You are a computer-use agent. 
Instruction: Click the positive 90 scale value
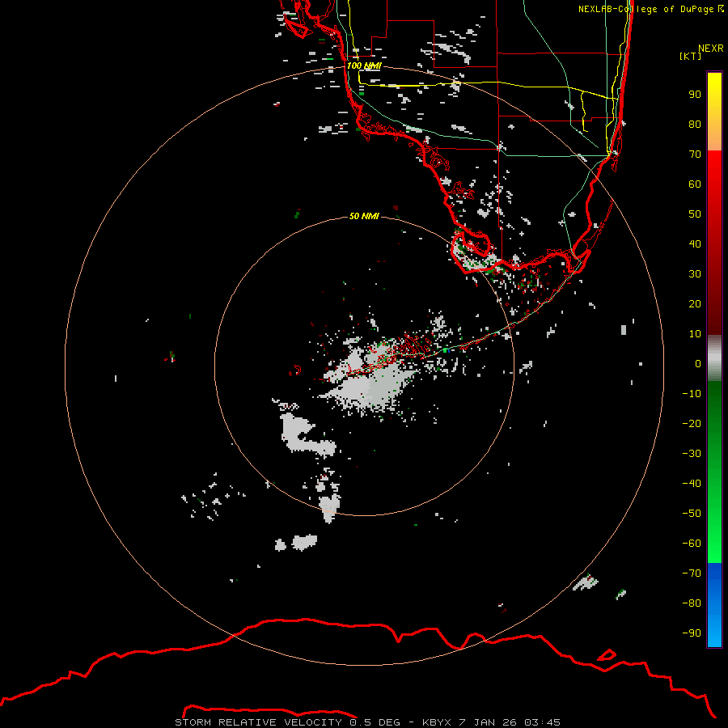click(x=695, y=95)
